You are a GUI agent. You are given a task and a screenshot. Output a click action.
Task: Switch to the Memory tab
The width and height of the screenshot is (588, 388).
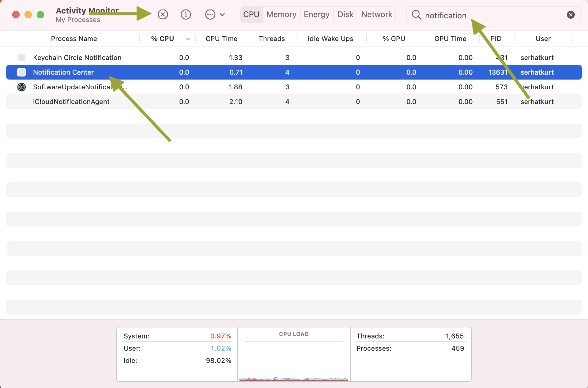pyautogui.click(x=281, y=14)
